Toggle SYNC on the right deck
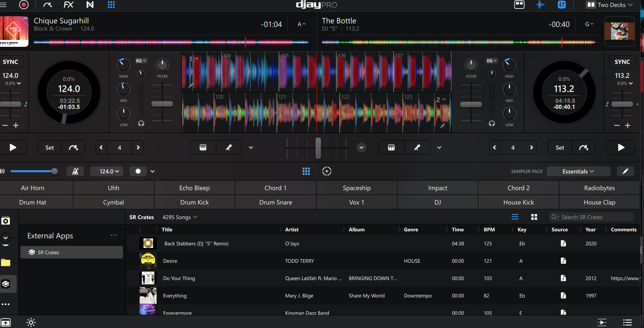The width and height of the screenshot is (644, 328). click(622, 62)
